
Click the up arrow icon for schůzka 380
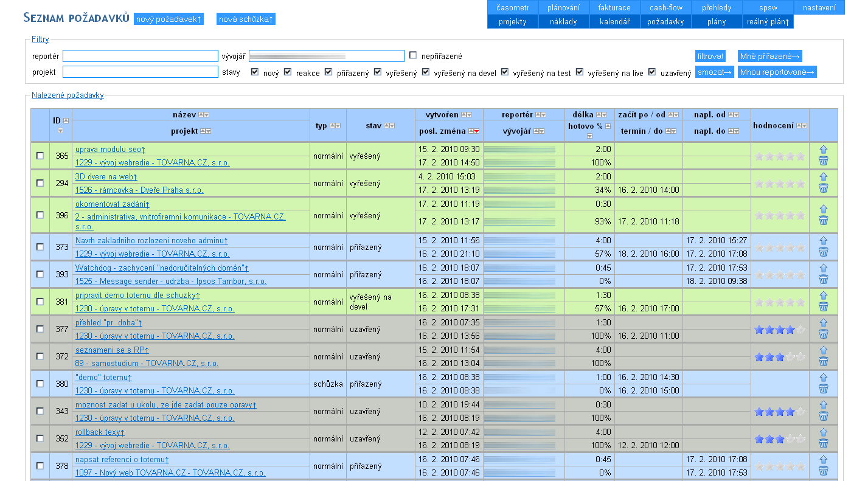tap(824, 378)
